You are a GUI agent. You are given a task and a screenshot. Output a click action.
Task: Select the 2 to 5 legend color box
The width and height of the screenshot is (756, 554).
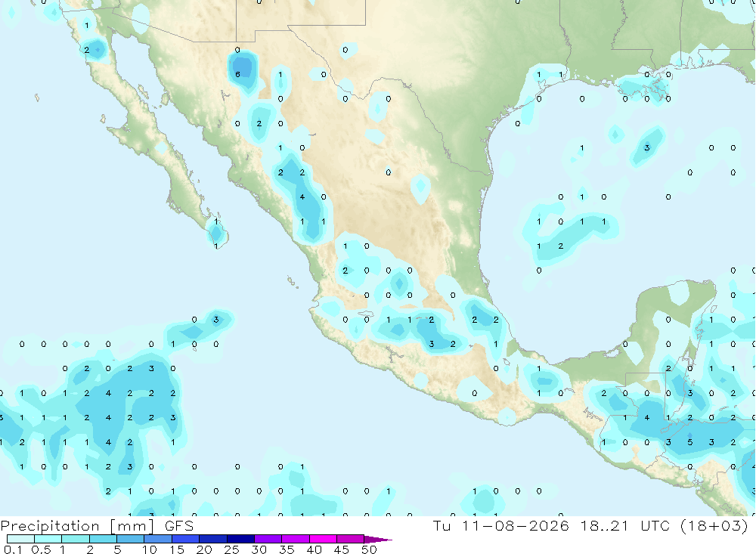tap(103, 539)
